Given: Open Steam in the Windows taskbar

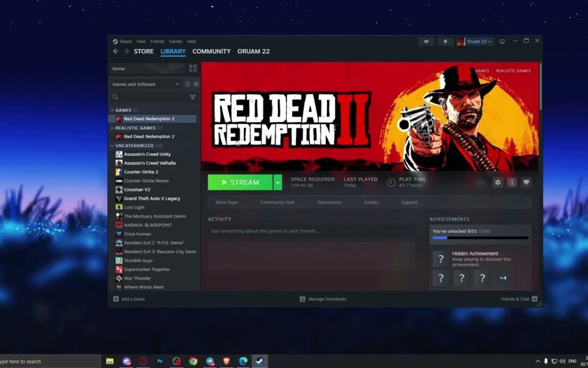Looking at the screenshot, I should tap(260, 361).
